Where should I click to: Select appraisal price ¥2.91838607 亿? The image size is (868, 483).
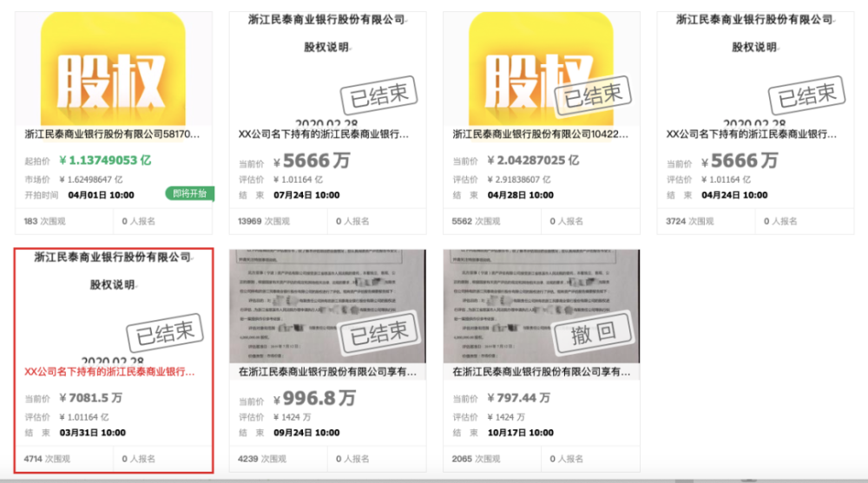coord(519,179)
